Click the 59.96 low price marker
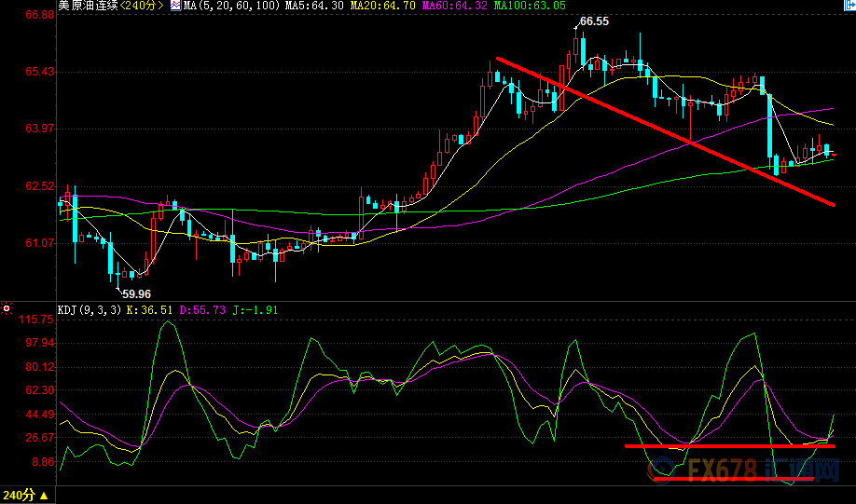The width and height of the screenshot is (856, 504). (136, 294)
